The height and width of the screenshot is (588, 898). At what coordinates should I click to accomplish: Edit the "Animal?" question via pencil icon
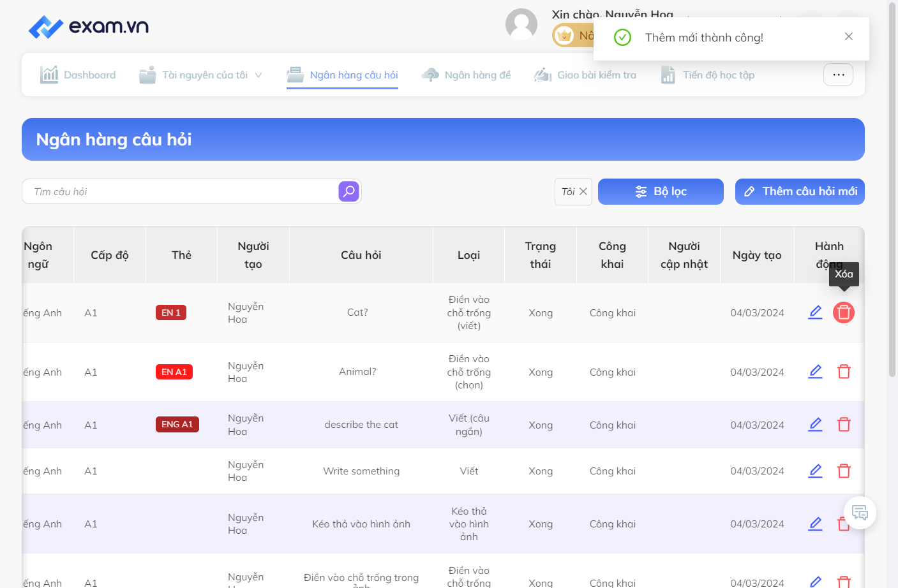click(815, 372)
